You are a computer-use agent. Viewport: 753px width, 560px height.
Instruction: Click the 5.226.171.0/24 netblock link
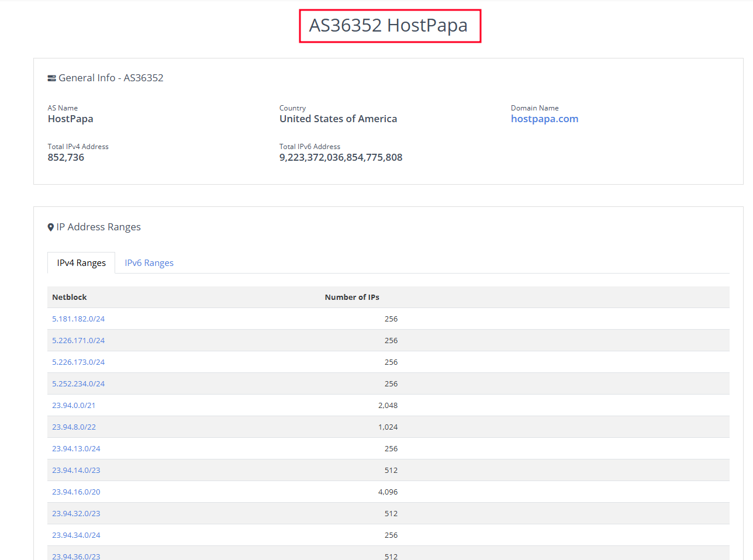pyautogui.click(x=78, y=341)
